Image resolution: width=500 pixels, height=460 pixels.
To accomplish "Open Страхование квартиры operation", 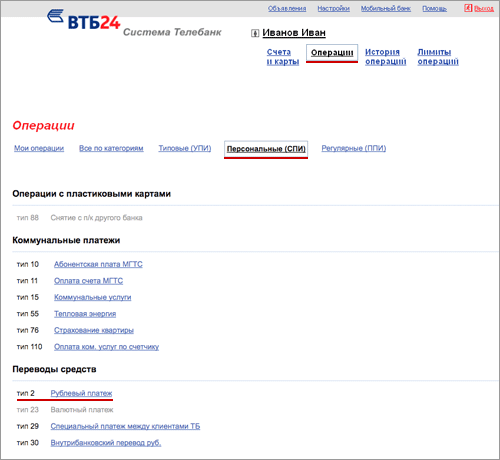I will pyautogui.click(x=94, y=330).
